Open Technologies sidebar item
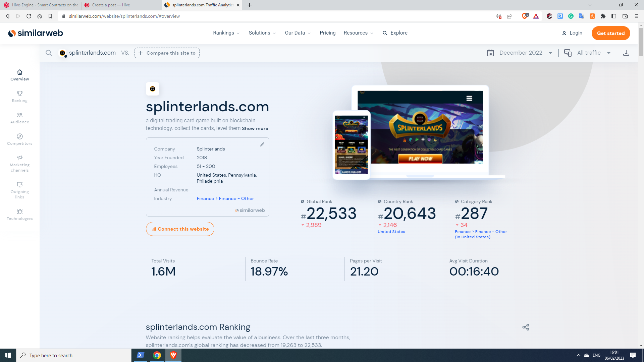The image size is (644, 362). (19, 215)
